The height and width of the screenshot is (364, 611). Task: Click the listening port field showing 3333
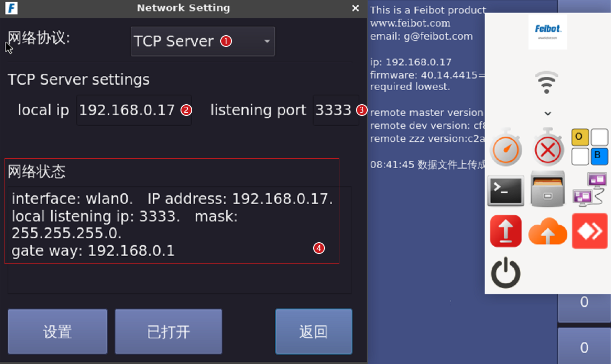tap(336, 110)
